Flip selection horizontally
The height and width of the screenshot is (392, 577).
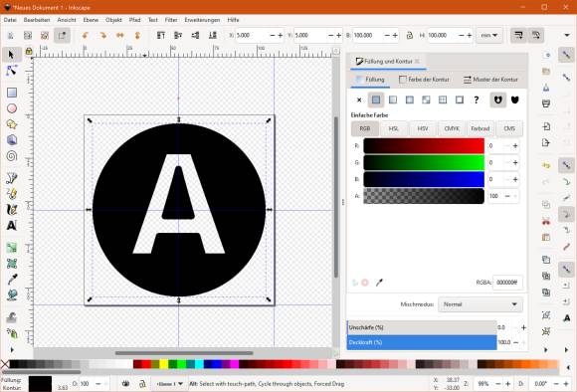(x=120, y=36)
